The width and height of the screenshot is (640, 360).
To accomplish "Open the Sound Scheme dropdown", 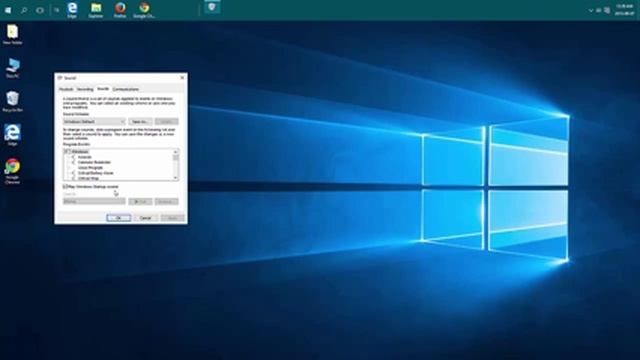I will coord(94,122).
